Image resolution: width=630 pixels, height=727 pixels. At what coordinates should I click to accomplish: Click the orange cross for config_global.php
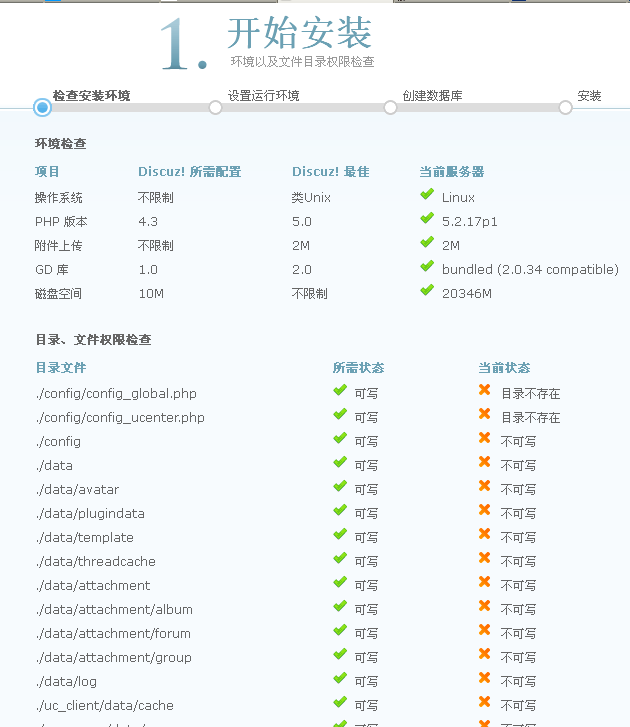(x=484, y=390)
